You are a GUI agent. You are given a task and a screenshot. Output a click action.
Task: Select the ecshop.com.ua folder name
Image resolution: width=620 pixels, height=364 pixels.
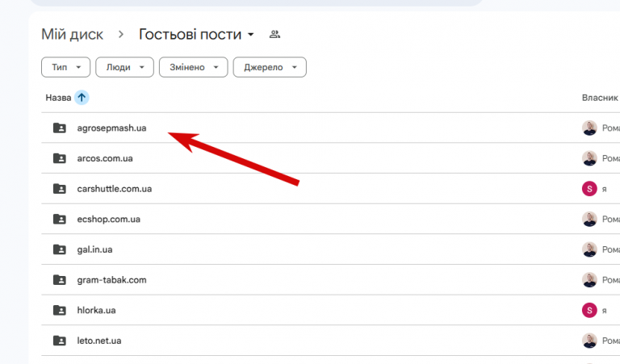pos(108,220)
